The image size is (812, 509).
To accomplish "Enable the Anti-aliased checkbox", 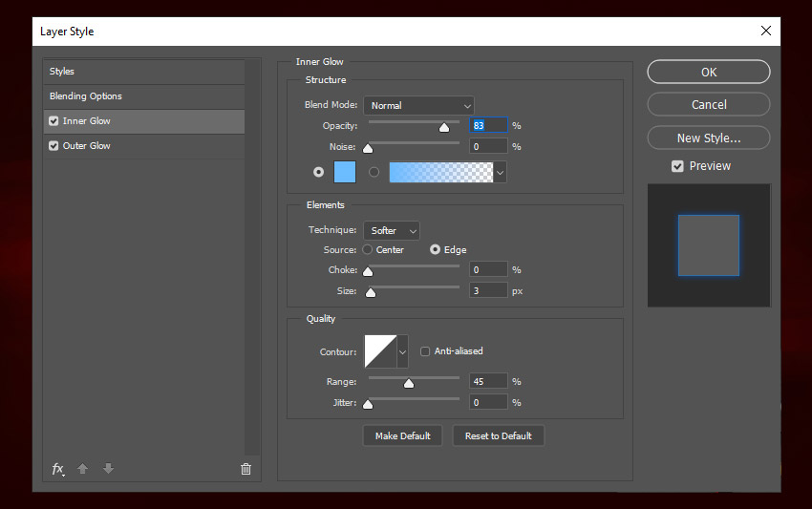I will pyautogui.click(x=425, y=351).
